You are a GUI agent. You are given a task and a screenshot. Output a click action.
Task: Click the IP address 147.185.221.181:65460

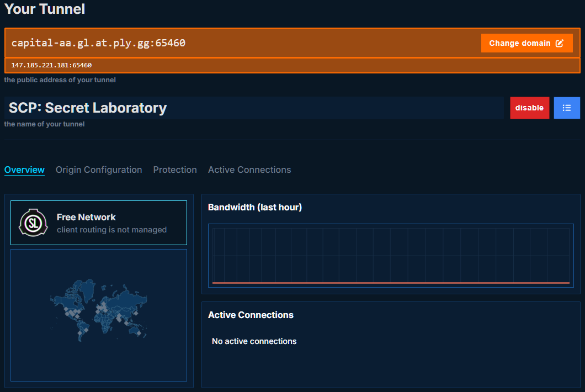(51, 65)
